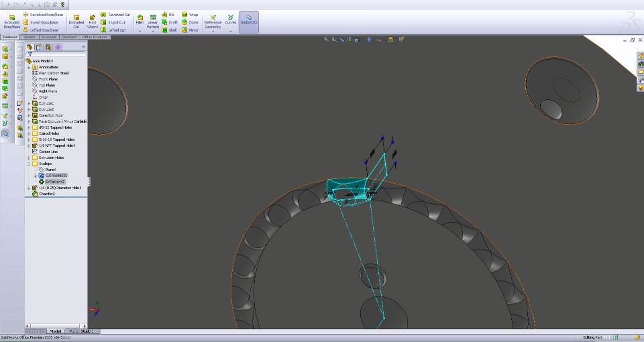Open Reference Geometry tools
This screenshot has width=644, height=342.
coord(213,21)
